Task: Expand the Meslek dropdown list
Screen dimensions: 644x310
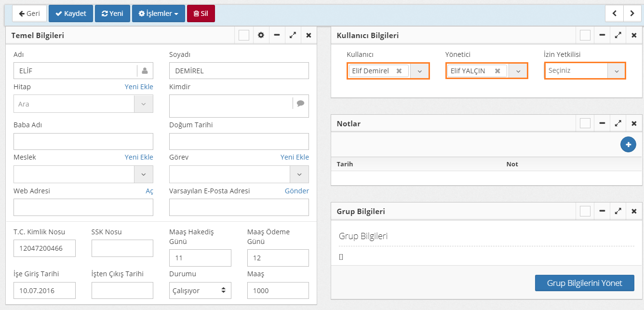Action: coord(143,174)
